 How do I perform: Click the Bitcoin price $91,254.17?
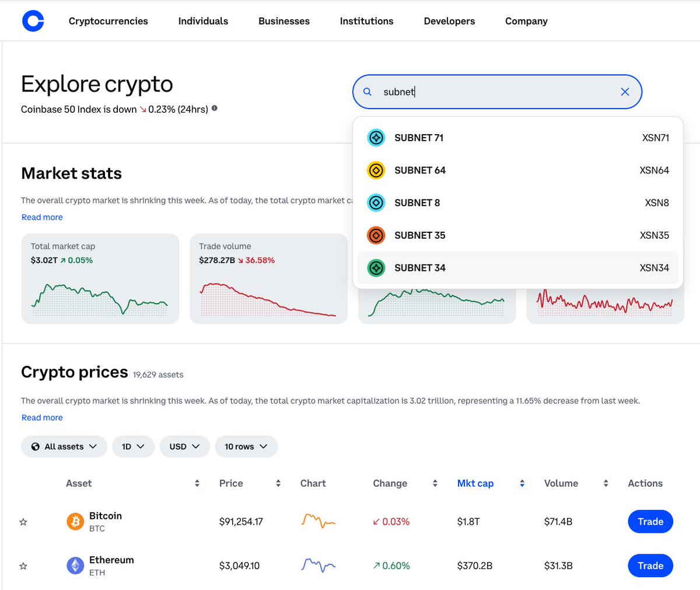coord(241,522)
